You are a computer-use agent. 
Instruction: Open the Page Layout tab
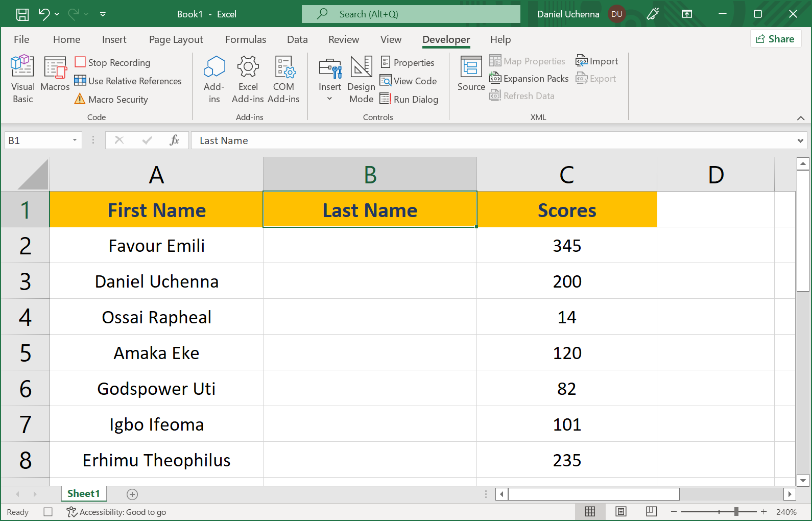click(x=176, y=39)
